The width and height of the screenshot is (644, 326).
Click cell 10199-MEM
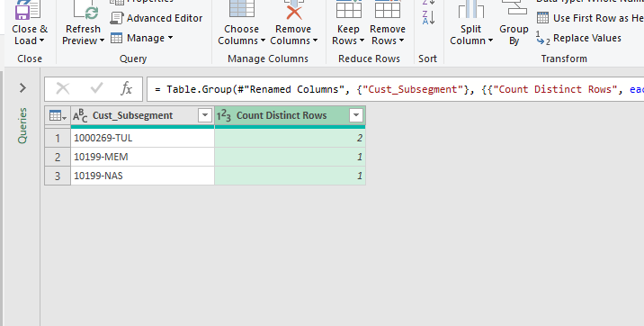click(x=142, y=157)
